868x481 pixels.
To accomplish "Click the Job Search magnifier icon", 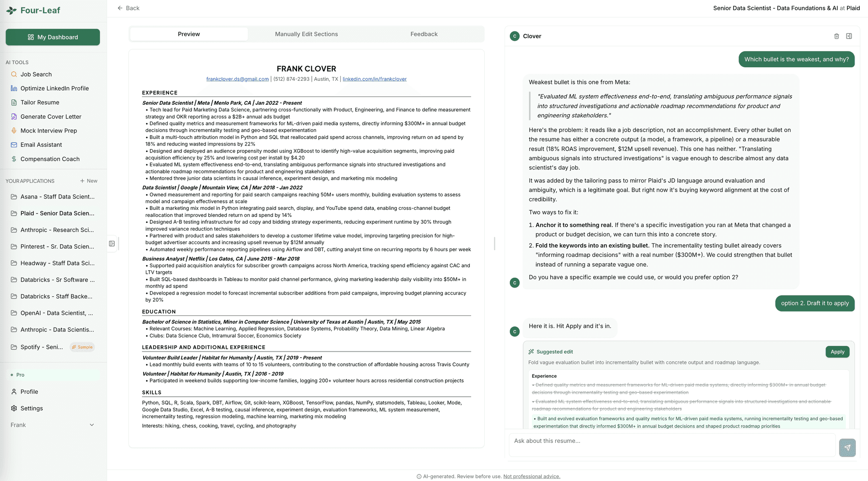I will tap(14, 74).
